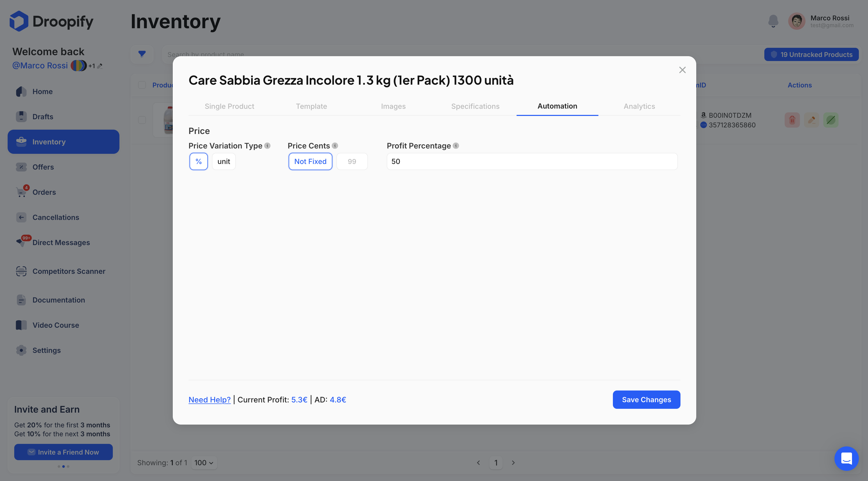Delete product with red trash icon
The image size is (868, 481).
[x=792, y=120]
